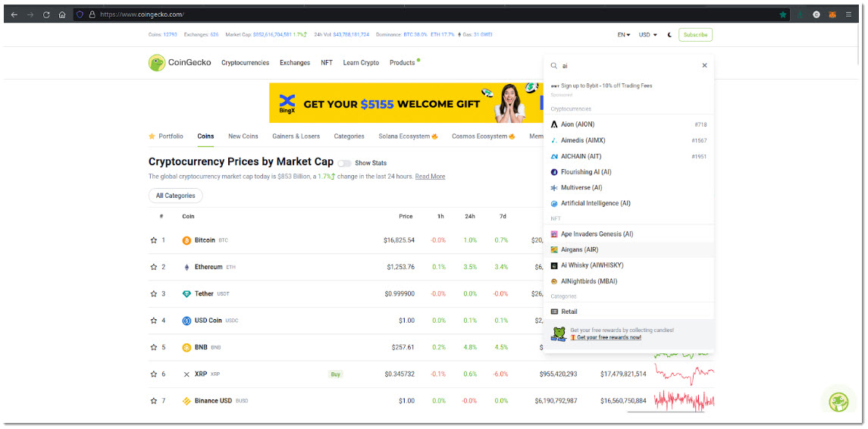Screen dimensions: 868x429
Task: Click the Buy button for XRP
Action: click(336, 374)
